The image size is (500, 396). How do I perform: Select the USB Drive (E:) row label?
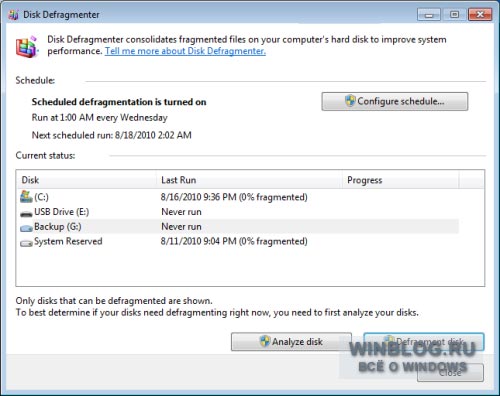click(61, 212)
